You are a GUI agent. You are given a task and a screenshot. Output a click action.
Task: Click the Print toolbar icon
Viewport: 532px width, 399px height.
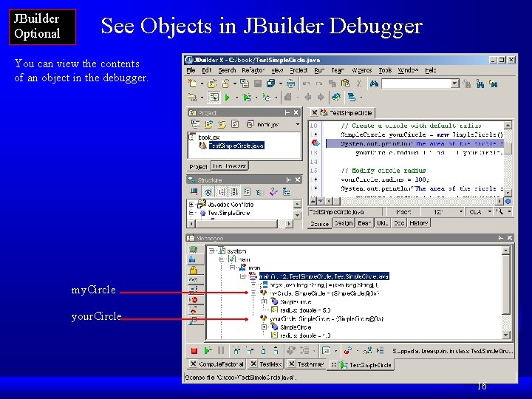290,83
